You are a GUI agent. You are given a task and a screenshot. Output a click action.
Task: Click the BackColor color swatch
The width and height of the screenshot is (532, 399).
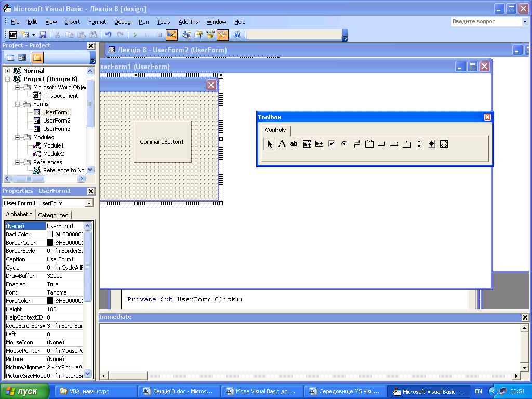[x=50, y=234]
